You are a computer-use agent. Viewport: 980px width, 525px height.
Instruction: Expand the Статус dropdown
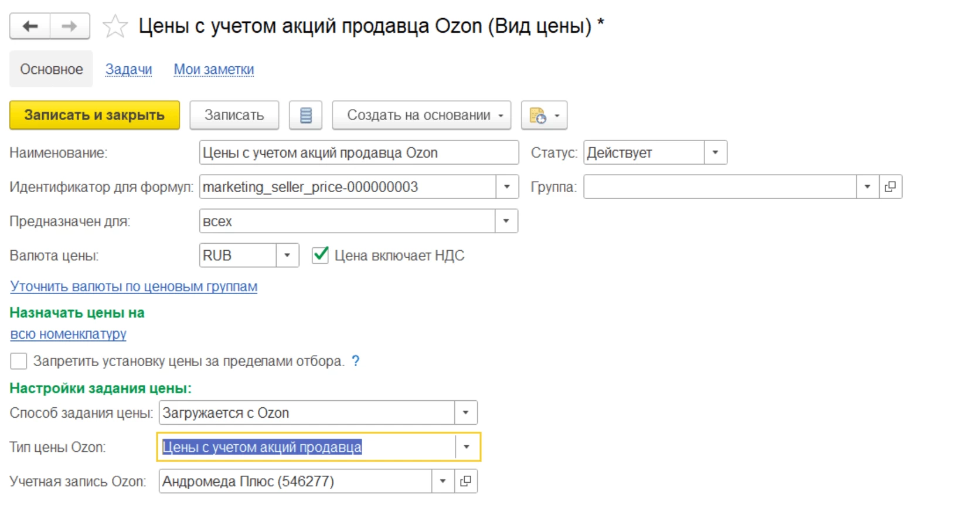(715, 153)
